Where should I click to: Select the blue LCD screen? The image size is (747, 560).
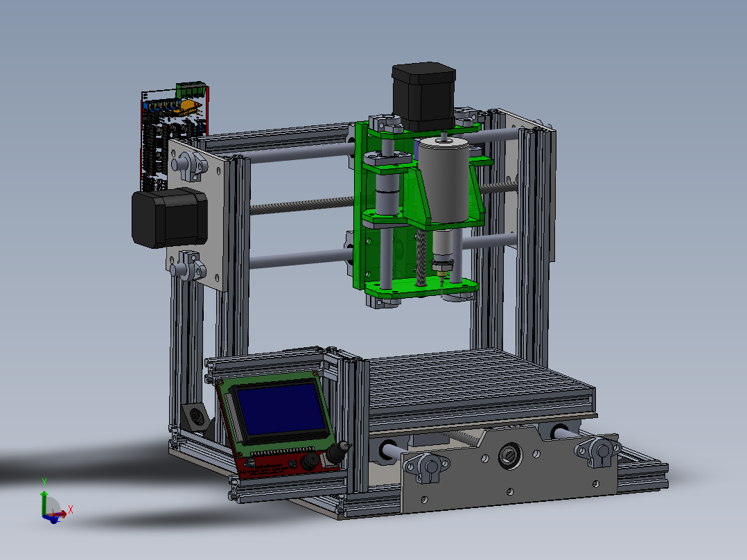281,410
